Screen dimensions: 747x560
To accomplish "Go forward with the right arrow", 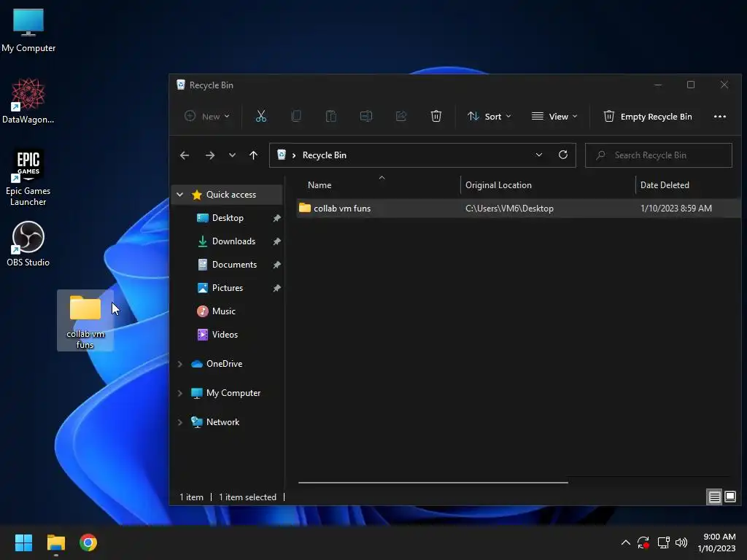I will tap(209, 155).
